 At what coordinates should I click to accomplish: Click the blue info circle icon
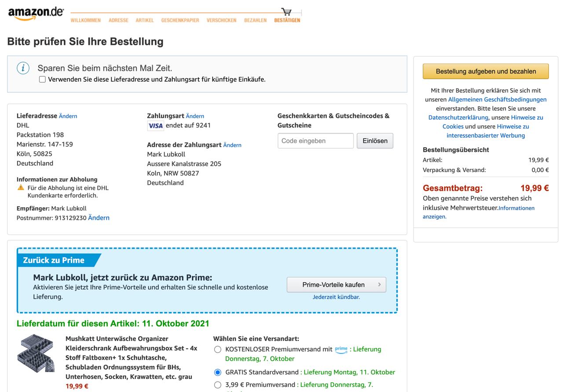[23, 68]
